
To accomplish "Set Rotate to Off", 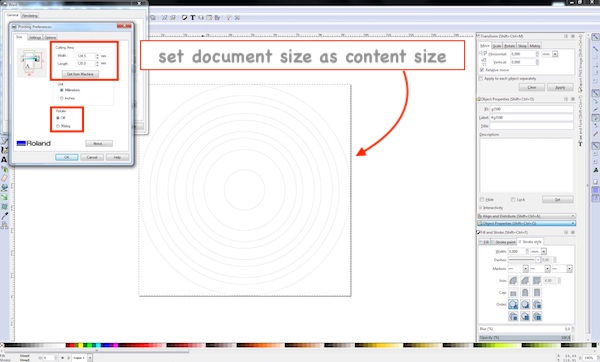I will (58, 118).
